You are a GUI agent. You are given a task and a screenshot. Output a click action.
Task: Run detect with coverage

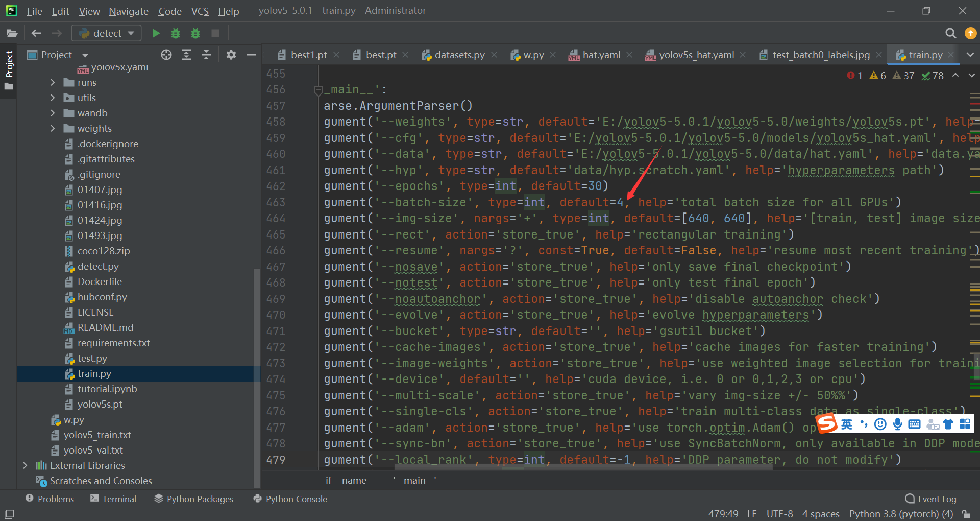[x=195, y=33]
